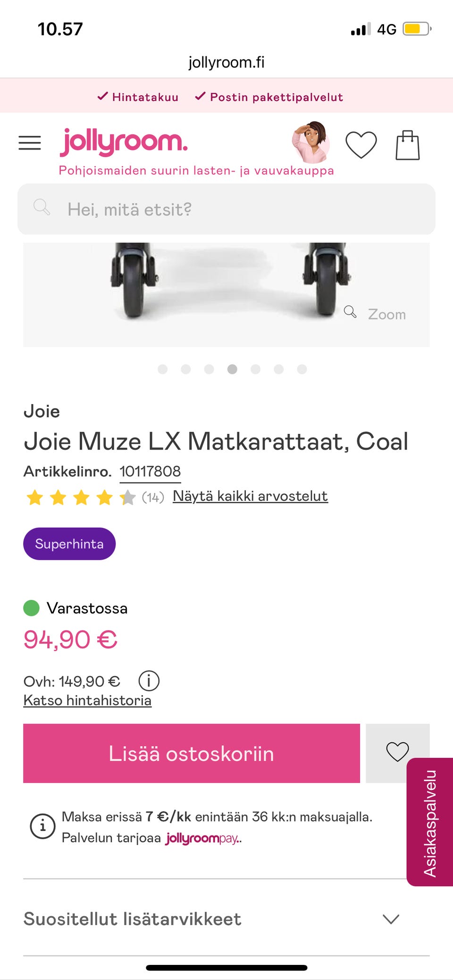The width and height of the screenshot is (453, 980).
Task: Click the search magnifier icon
Action: [42, 207]
